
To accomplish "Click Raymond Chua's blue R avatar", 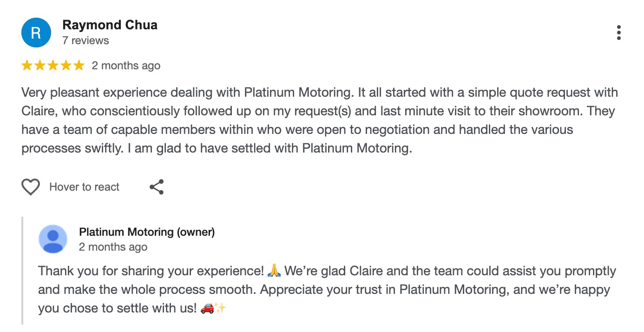I will click(36, 33).
